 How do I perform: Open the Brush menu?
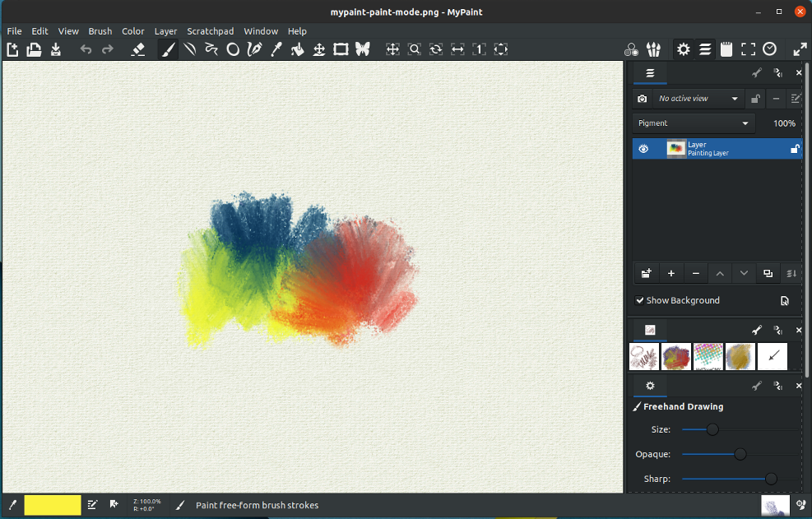[100, 31]
